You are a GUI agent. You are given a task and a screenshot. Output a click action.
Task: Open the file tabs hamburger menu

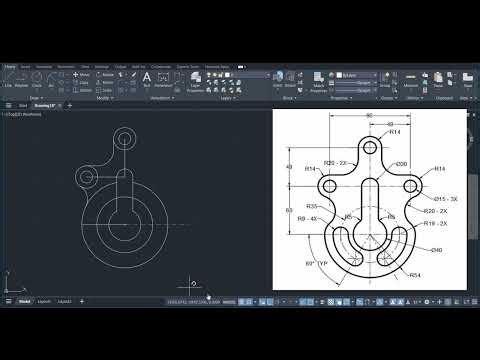click(9, 106)
